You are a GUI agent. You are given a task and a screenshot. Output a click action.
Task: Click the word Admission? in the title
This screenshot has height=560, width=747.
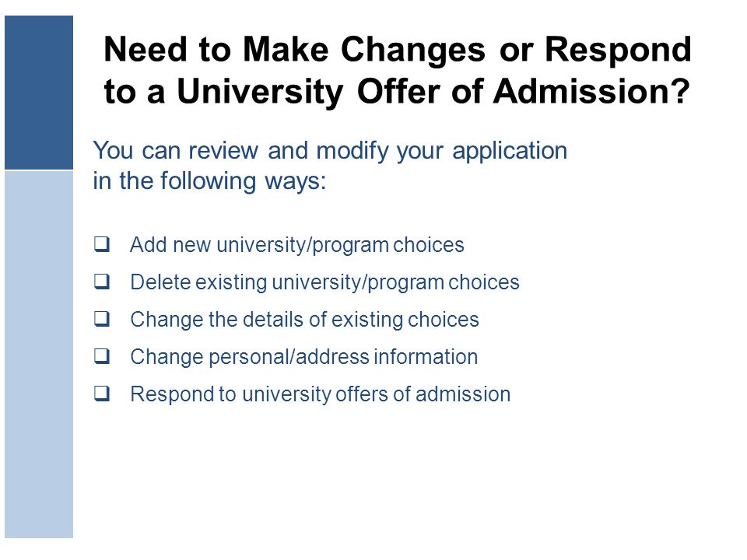[x=591, y=91]
